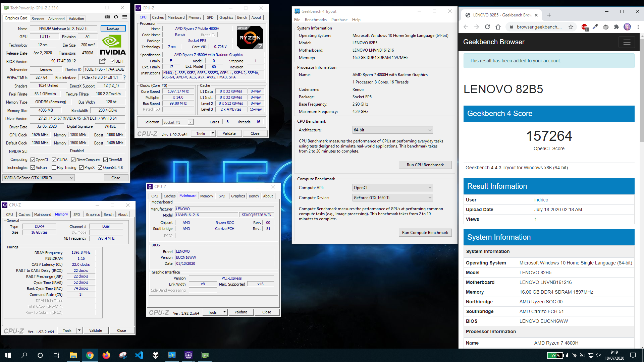Open the Tools dropdown arrow in CPU-Z Mainboard window
The image size is (644, 362).
(x=224, y=312)
